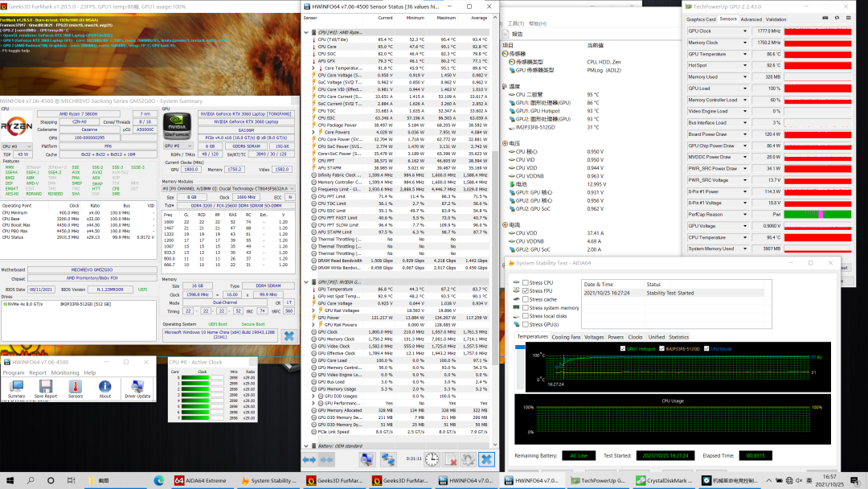The width and height of the screenshot is (868, 489).
Task: Toggle CPU Diode graph checkbox
Action: pyautogui.click(x=706, y=348)
